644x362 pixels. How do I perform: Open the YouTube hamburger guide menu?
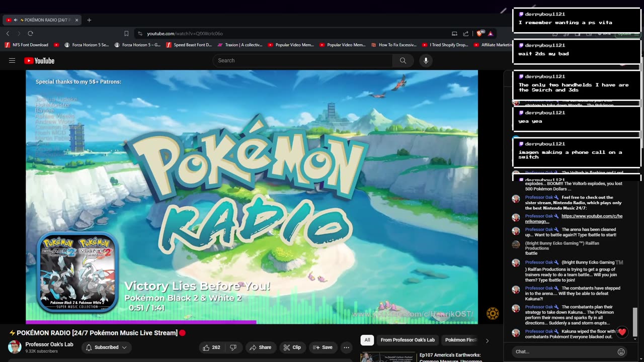click(x=12, y=60)
